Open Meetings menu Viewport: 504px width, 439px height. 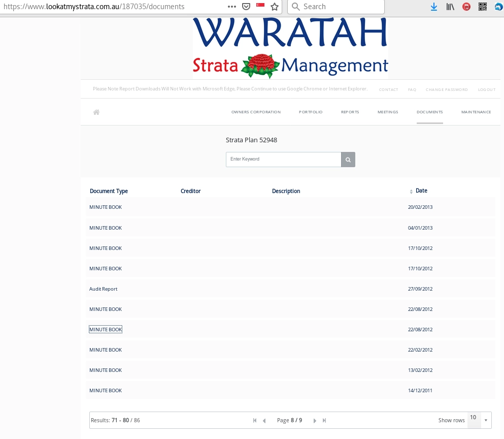click(388, 112)
